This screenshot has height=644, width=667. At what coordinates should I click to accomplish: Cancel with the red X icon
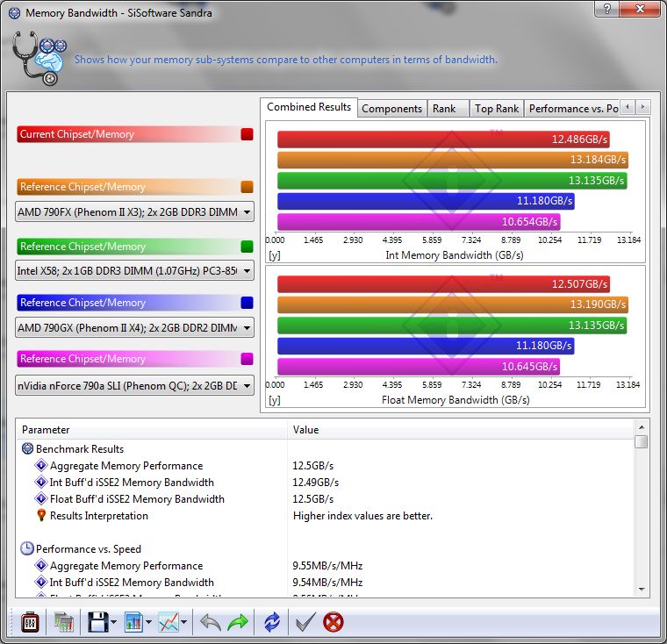[333, 623]
